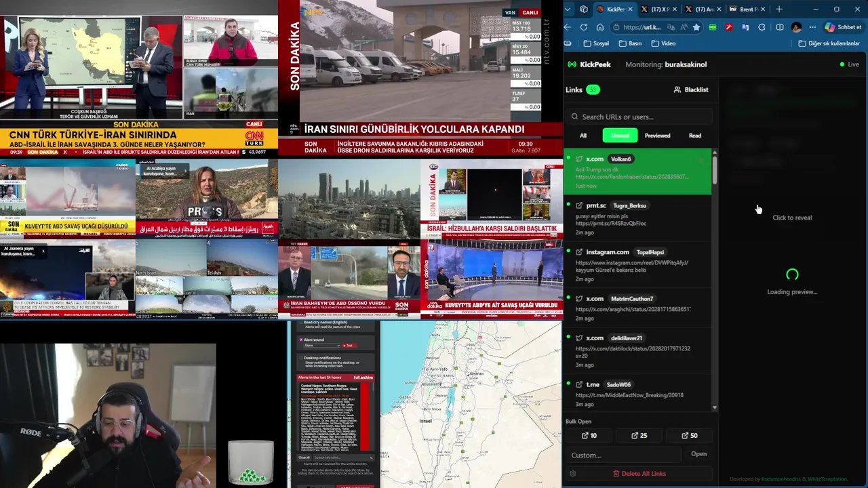The height and width of the screenshot is (488, 868).
Task: Open the browser extensions puzzle icon
Action: (762, 27)
